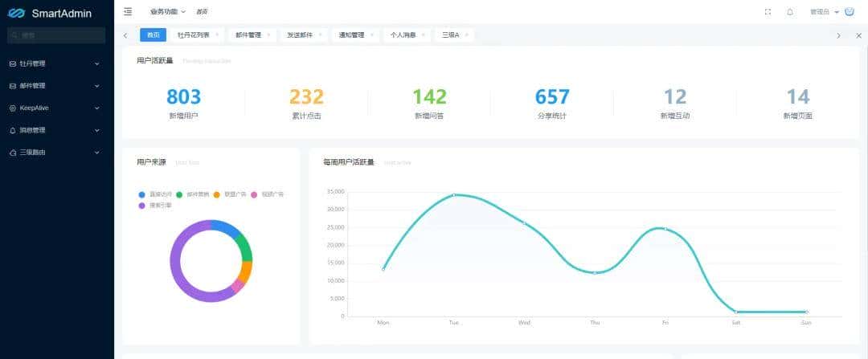
Task: Open notifications bell icon in header
Action: click(790, 12)
